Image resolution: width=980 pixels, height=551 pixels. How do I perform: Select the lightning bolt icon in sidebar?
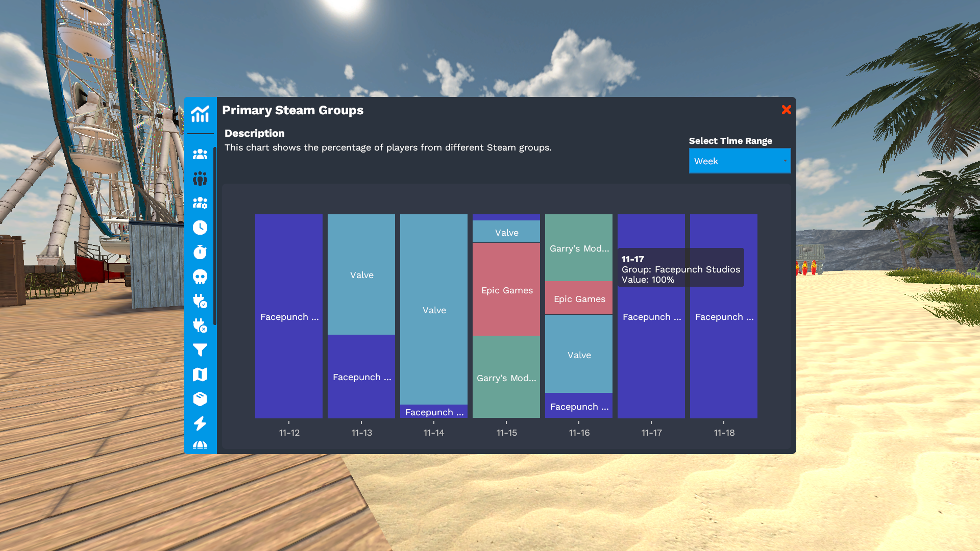[200, 423]
